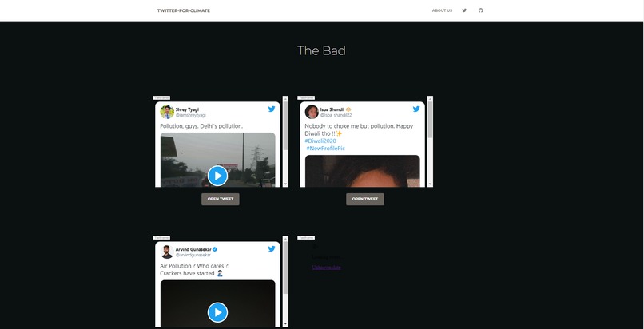Screen dimensions: 644x329
Task: Play the video in Arvind Gunasekar's tweet
Action: [217, 312]
